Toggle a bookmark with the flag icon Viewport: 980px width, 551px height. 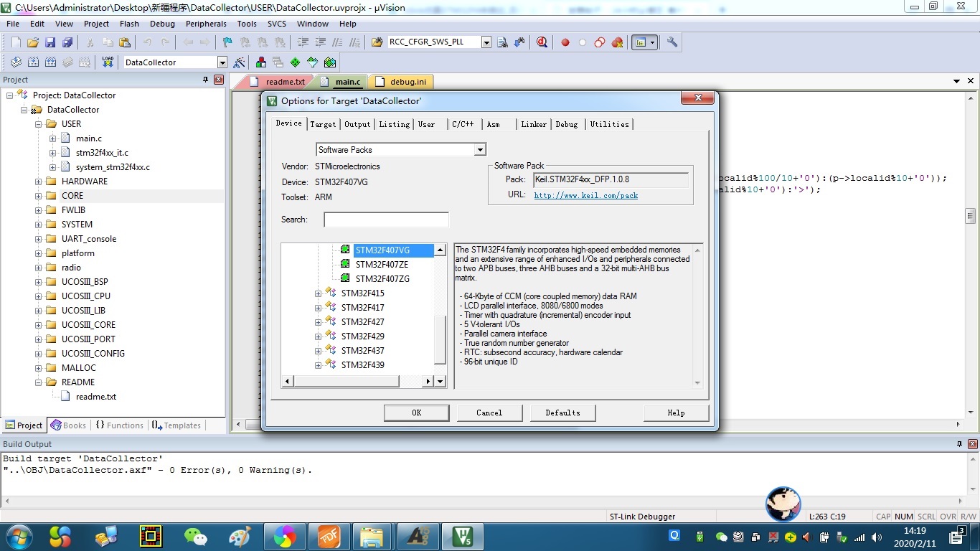[227, 42]
